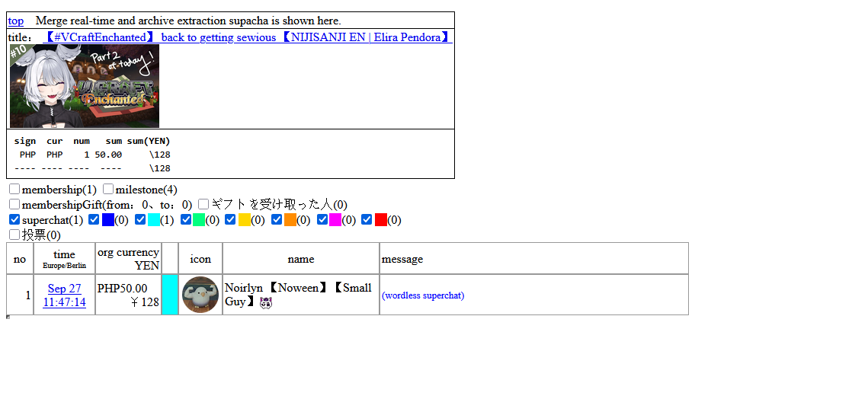The height and width of the screenshot is (399, 868).
Task: Click the "time Europe/Berlin" column header
Action: (x=64, y=258)
